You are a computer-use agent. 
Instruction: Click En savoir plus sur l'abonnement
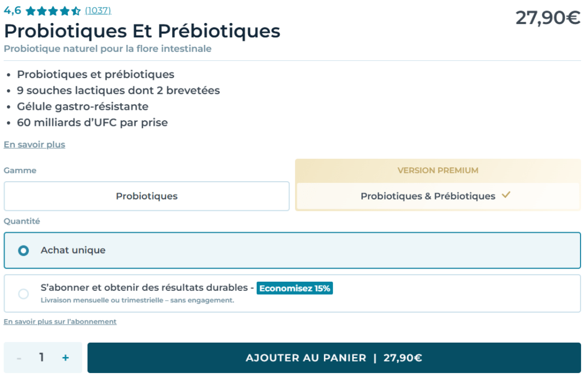click(60, 322)
